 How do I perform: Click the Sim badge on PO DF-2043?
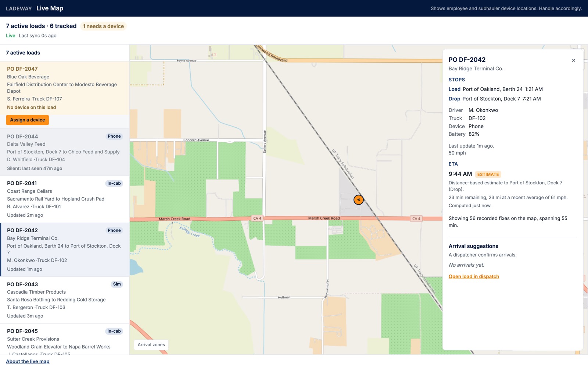point(117,284)
